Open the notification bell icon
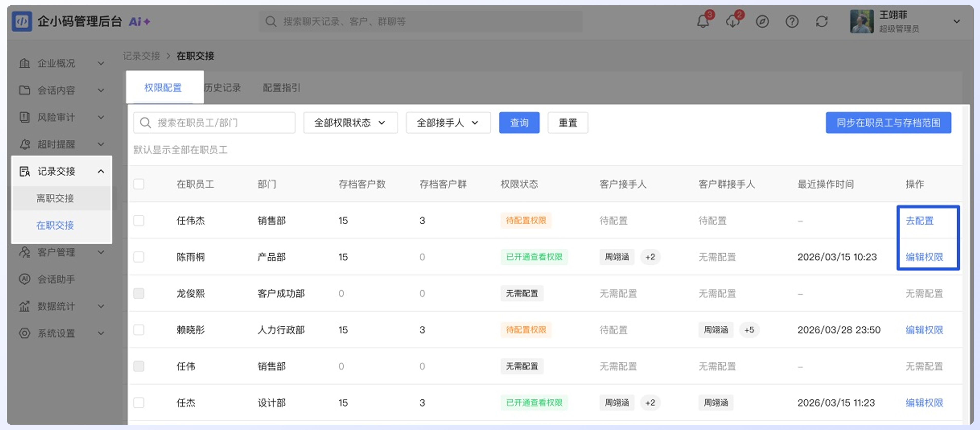980x430 pixels. pos(703,21)
